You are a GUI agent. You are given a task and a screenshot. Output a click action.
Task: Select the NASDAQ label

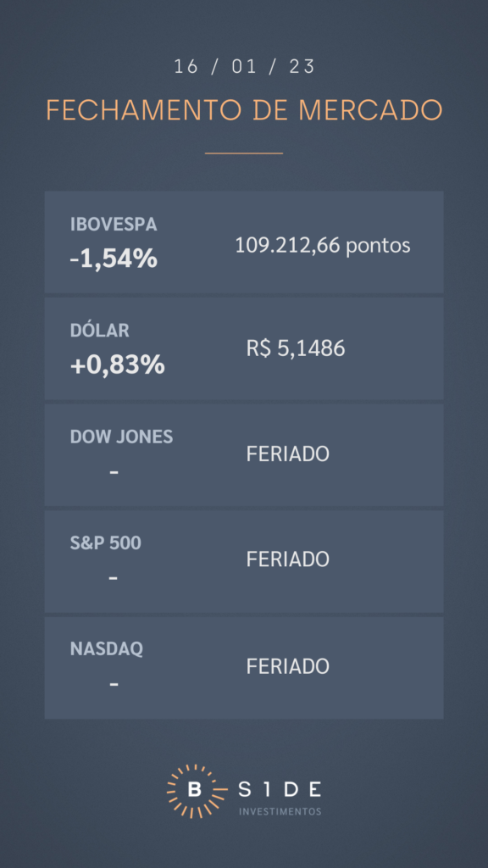[106, 649]
